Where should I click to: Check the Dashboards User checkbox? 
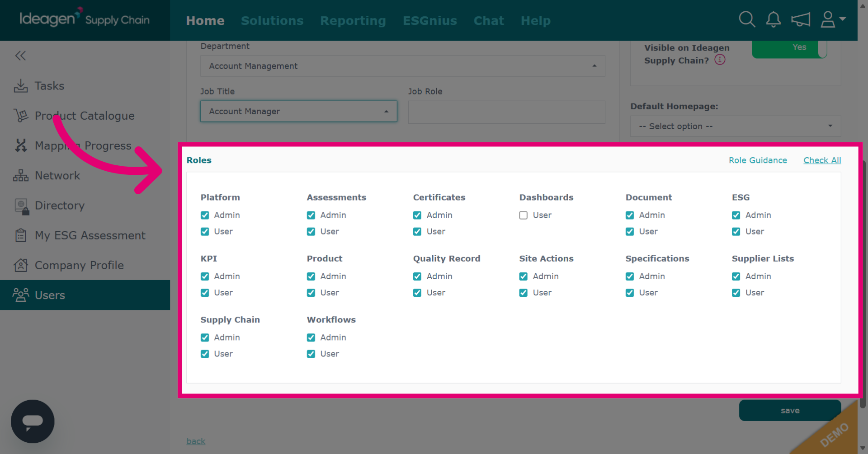coord(524,215)
